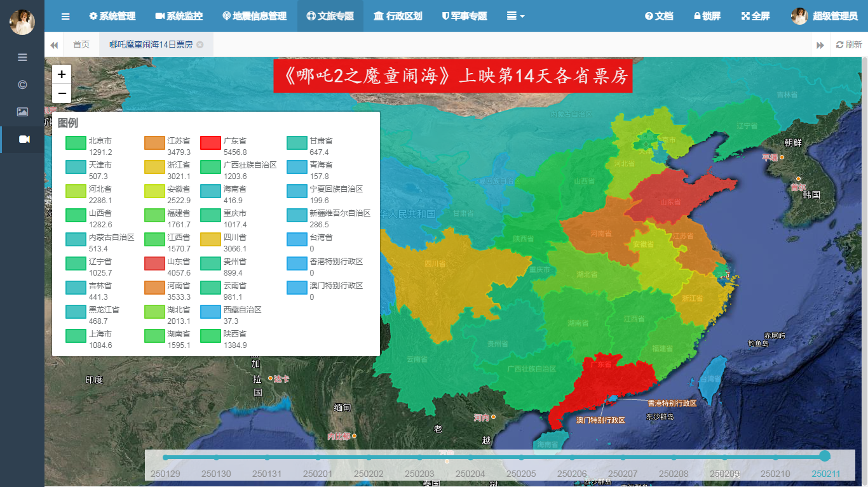Click 广西壮族自治区 legend label
Viewport: 868px width, 487px height.
tap(250, 165)
